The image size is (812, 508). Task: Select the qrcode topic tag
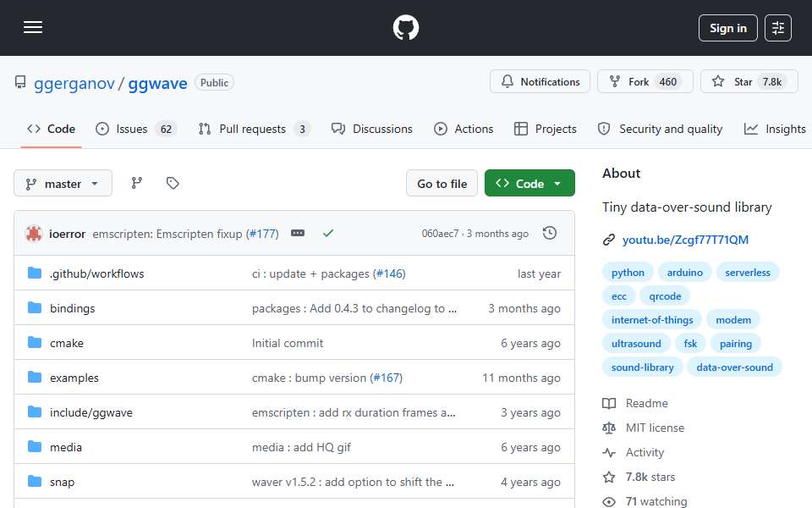point(665,296)
